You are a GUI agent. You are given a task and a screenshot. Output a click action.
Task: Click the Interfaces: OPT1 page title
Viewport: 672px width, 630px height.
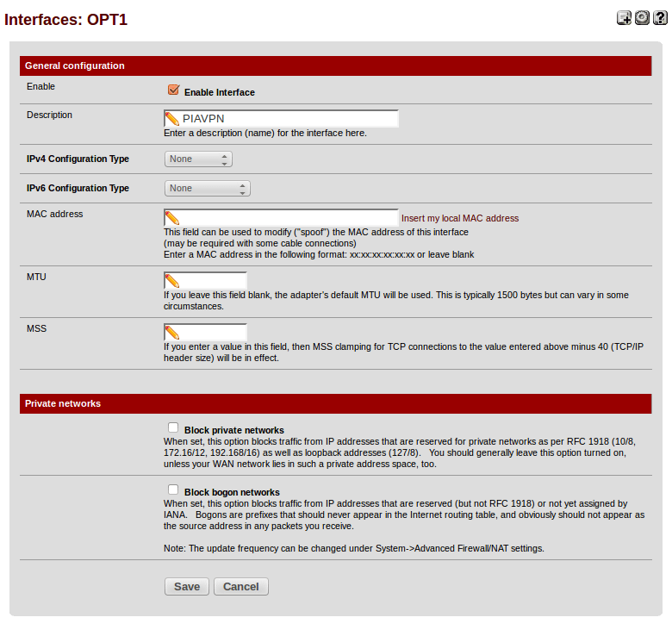pyautogui.click(x=65, y=20)
